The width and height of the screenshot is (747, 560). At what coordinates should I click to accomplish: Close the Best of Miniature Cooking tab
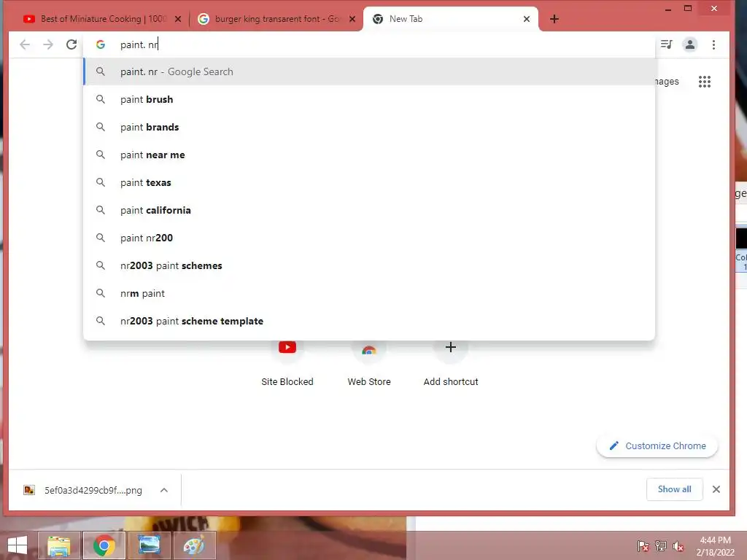[x=178, y=19]
